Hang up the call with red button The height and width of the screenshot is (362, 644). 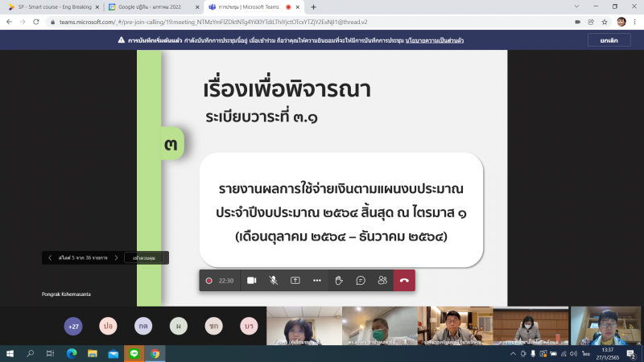[404, 280]
